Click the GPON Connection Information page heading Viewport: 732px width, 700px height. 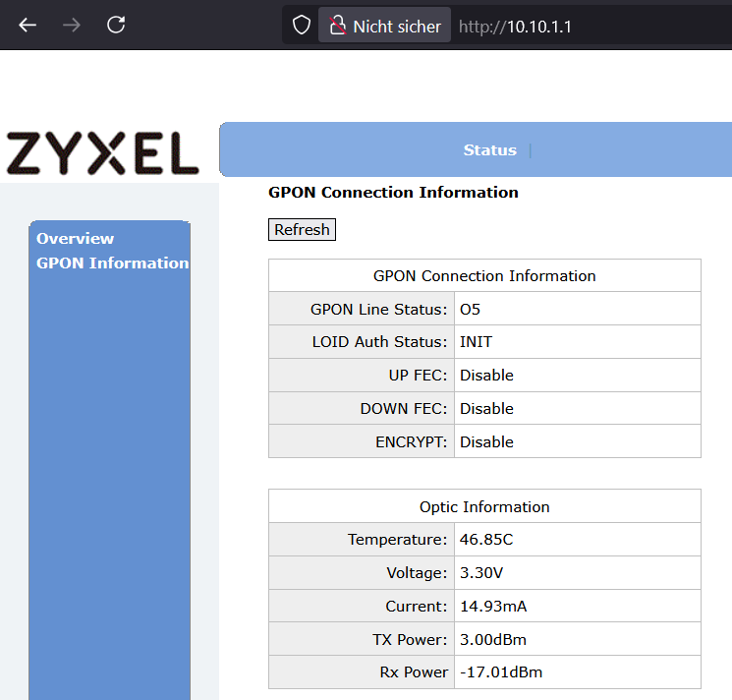pyautogui.click(x=393, y=193)
